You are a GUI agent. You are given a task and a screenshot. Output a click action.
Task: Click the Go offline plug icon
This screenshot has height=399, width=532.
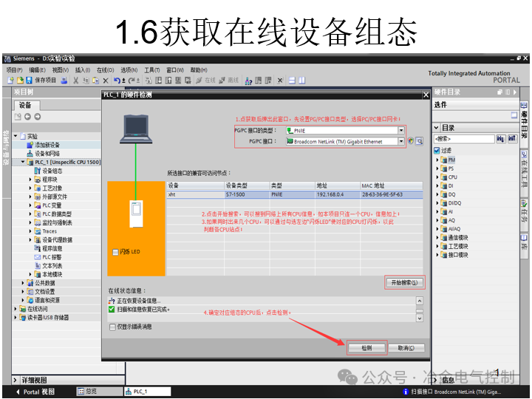coord(222,81)
